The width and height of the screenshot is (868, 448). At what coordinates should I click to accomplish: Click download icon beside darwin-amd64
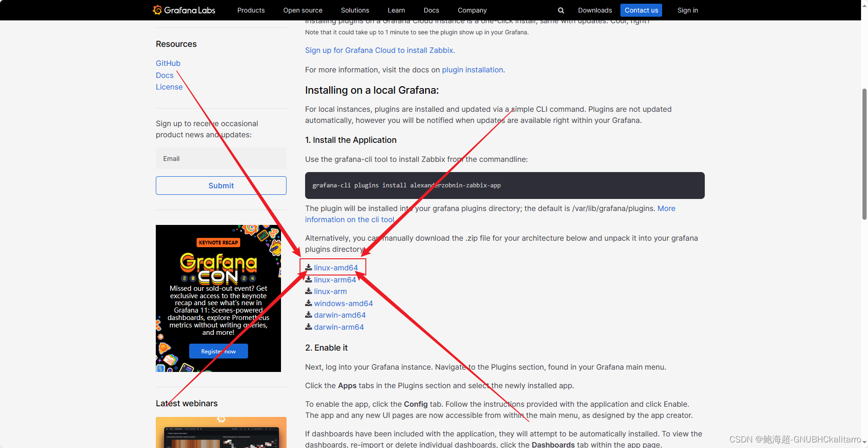point(308,315)
